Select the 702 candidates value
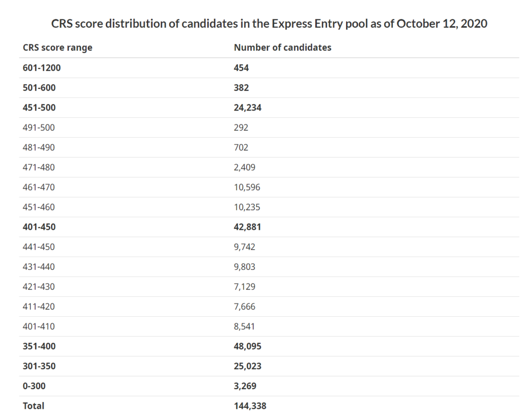Image resolution: width=531 pixels, height=420 pixels. (241, 148)
